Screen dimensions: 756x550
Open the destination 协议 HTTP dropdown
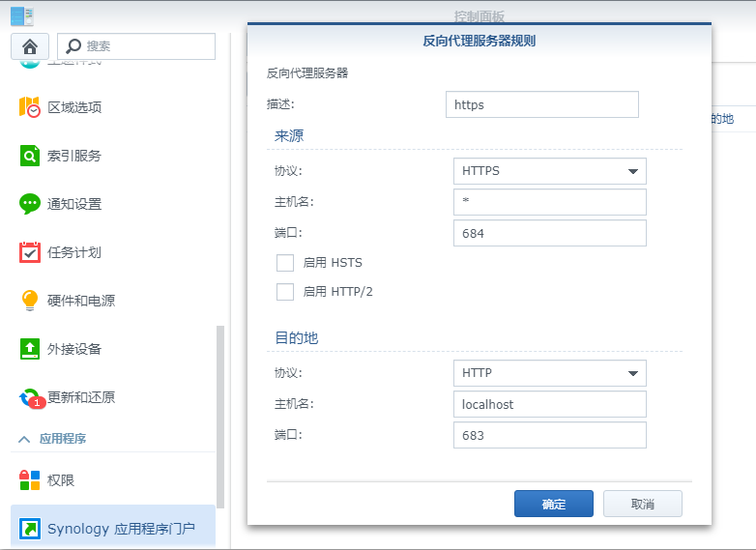[x=550, y=373]
